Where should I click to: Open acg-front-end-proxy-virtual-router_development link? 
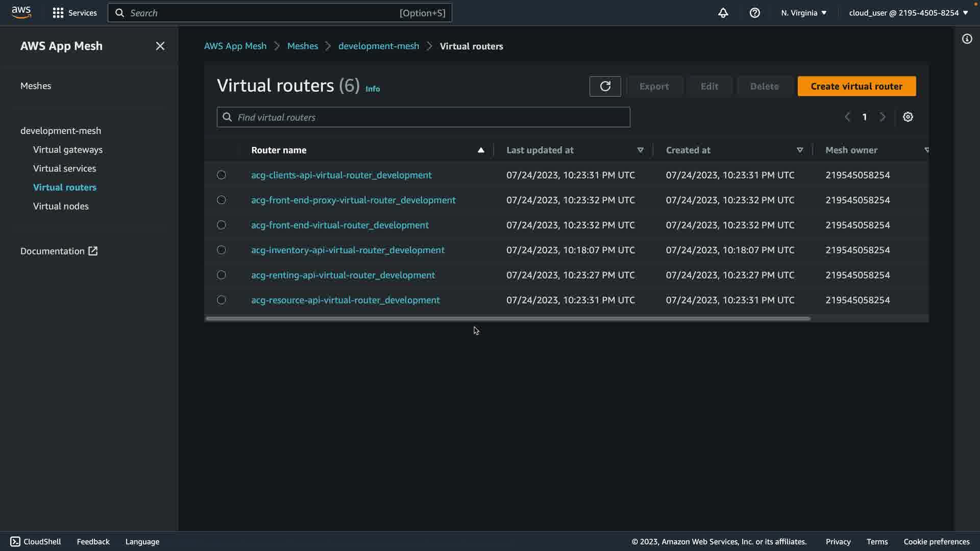coord(353,200)
